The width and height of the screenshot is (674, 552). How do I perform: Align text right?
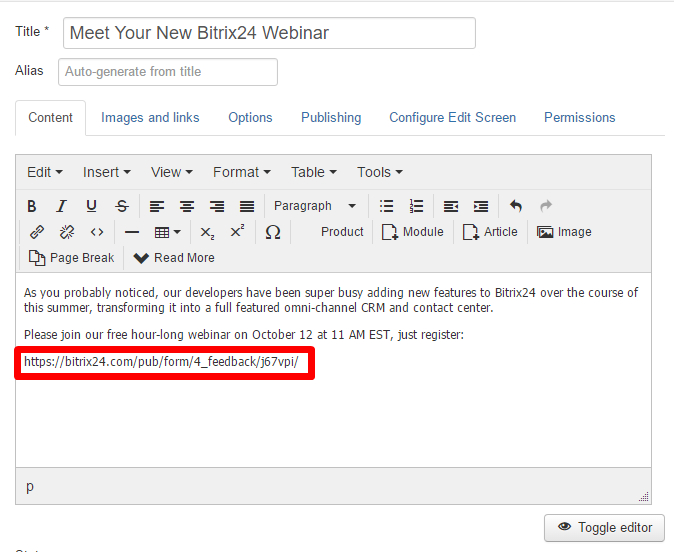point(217,206)
